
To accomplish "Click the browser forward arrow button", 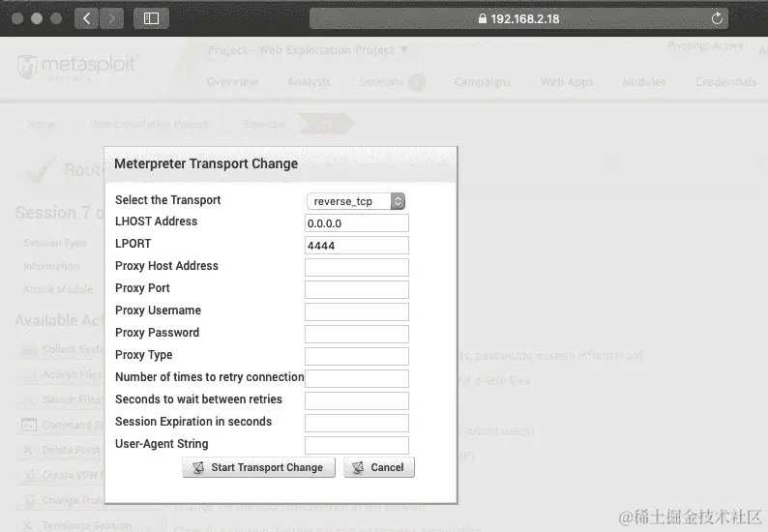I will click(x=111, y=18).
